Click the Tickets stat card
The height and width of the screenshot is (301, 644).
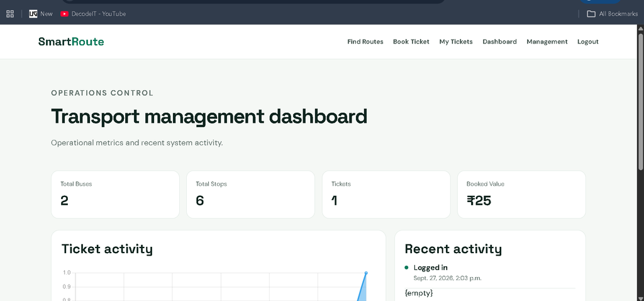pyautogui.click(x=386, y=195)
